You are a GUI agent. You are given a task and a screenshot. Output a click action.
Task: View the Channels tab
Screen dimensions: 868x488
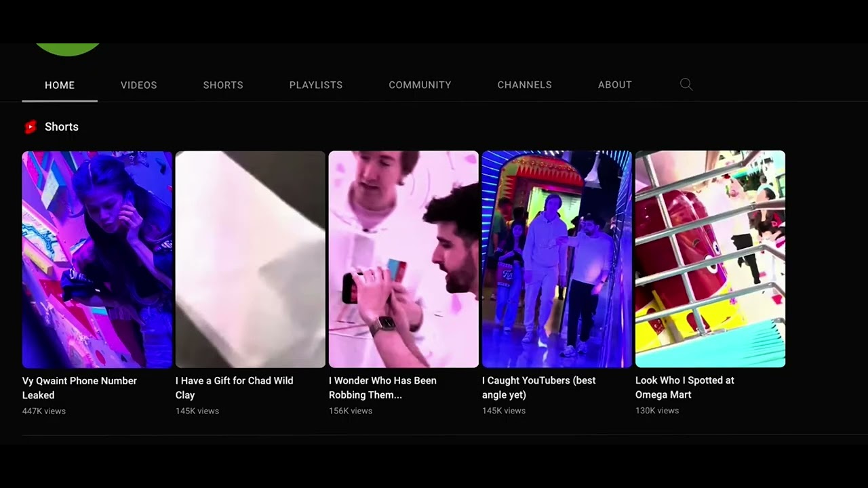pos(524,85)
